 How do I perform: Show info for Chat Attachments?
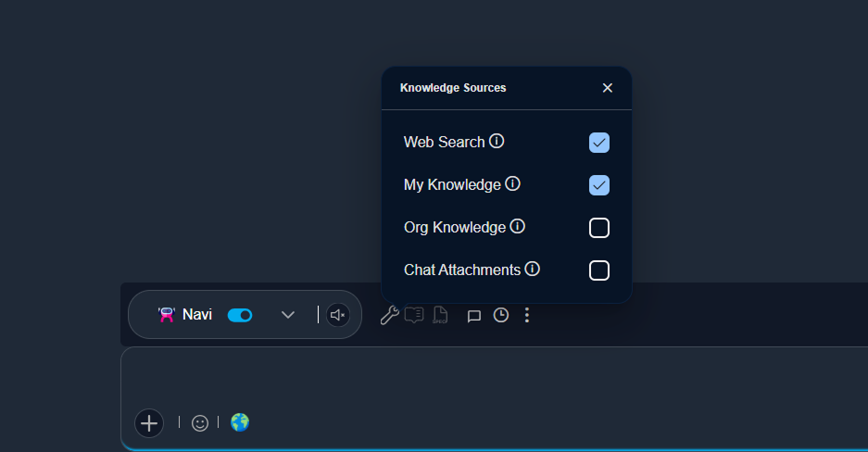[x=532, y=270]
